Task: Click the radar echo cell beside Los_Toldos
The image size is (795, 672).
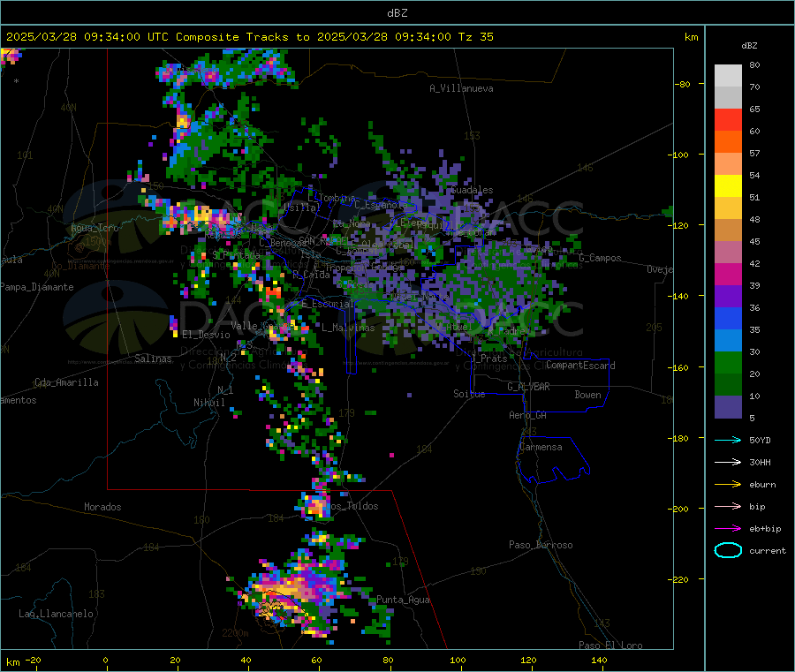Action: coord(314,506)
